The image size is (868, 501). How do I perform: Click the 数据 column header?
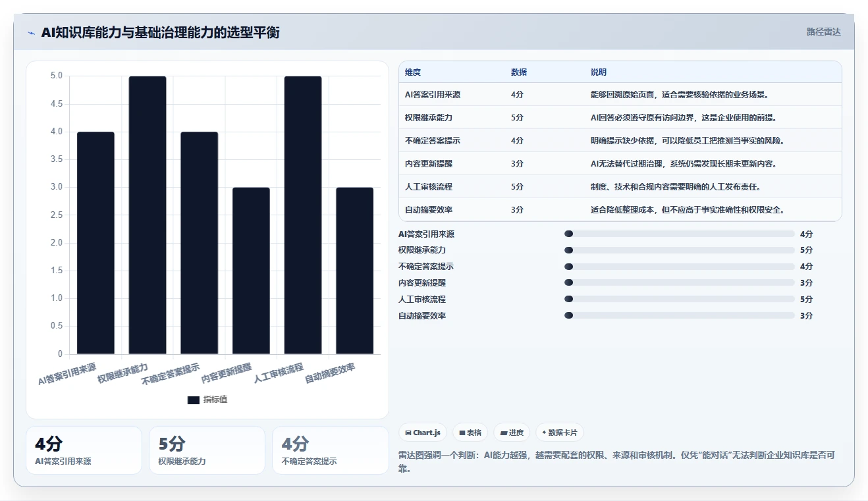click(519, 72)
